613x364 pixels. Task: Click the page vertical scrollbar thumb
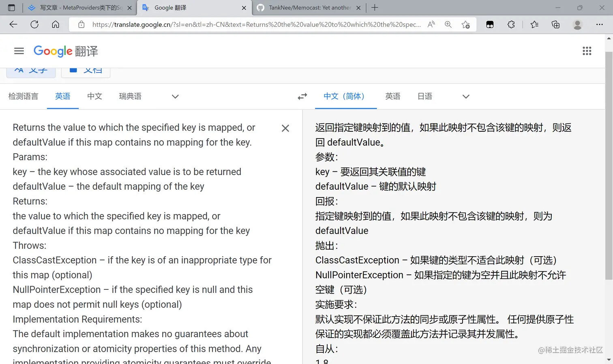(609, 165)
